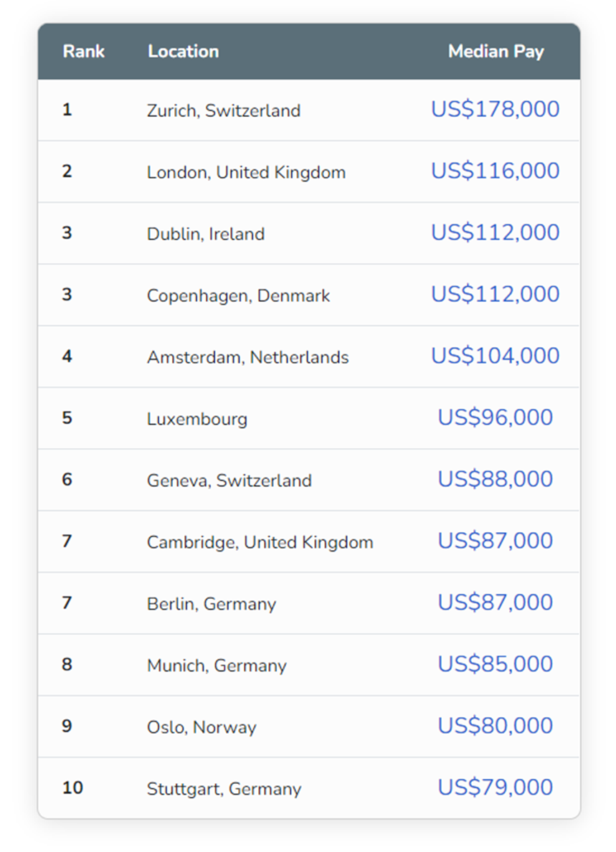Click the US$116,000 pay figure
The height and width of the screenshot is (852, 616).
pyautogui.click(x=495, y=171)
